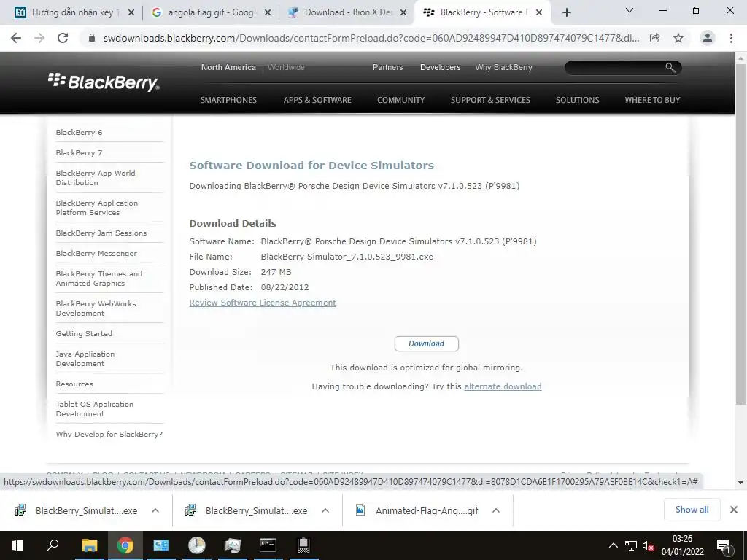Image resolution: width=747 pixels, height=560 pixels.
Task: Open the APPS & SOFTWARE menu
Action: click(317, 100)
